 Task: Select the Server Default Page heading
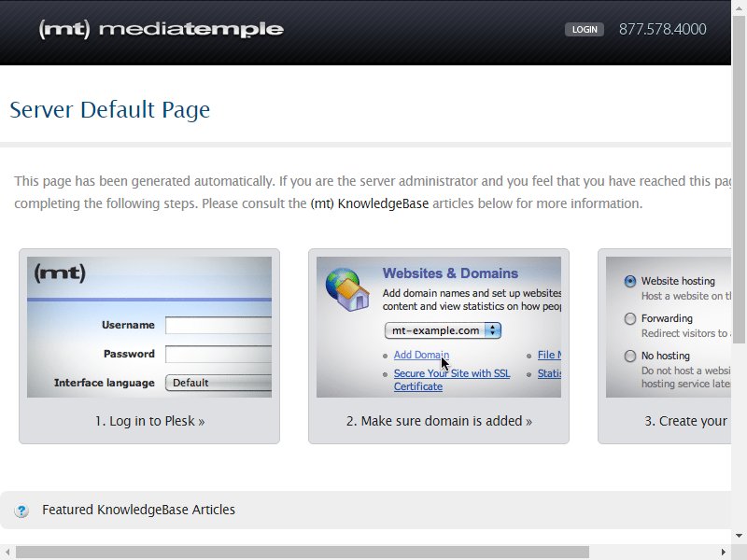[109, 109]
